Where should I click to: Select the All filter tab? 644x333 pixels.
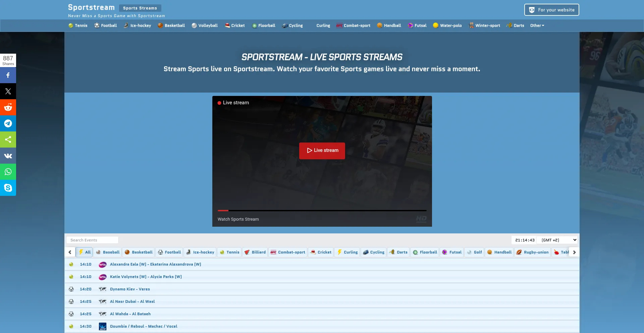[85, 252]
